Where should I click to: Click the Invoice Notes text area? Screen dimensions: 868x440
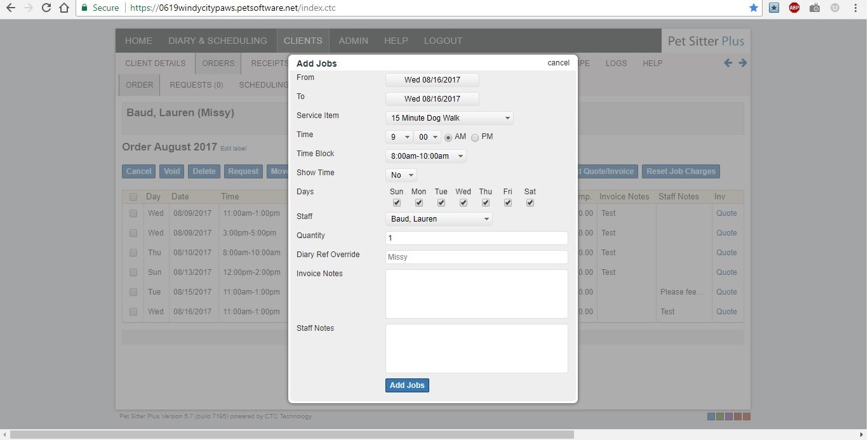point(476,294)
